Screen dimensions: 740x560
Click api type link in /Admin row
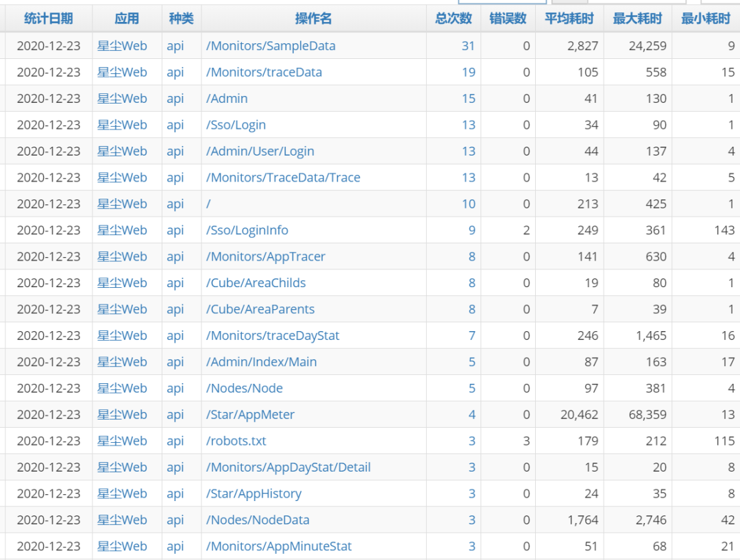click(175, 99)
